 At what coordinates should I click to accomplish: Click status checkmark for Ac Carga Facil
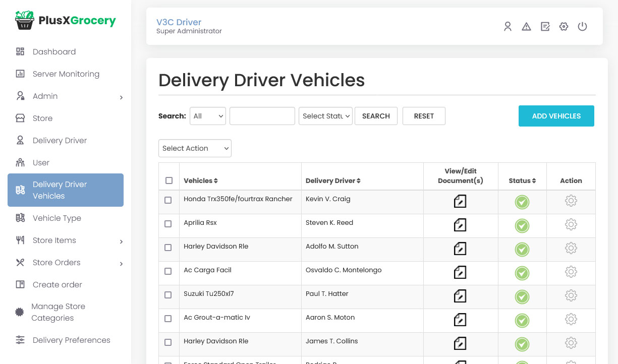(x=522, y=273)
